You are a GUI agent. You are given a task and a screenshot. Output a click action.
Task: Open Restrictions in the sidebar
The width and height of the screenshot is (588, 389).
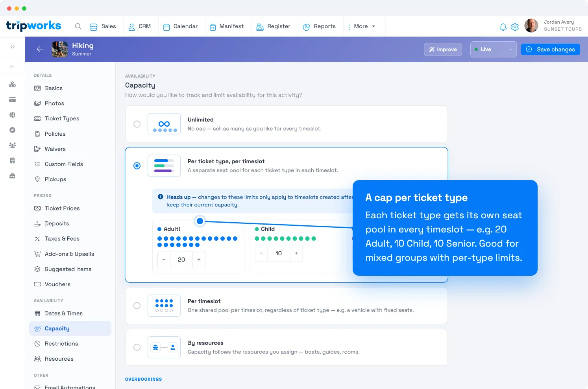(70, 344)
